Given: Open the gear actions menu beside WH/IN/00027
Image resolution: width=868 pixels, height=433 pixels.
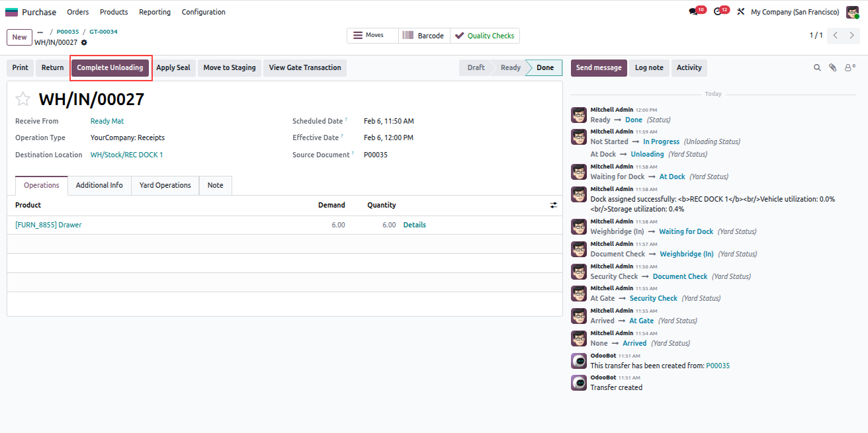Looking at the screenshot, I should [x=84, y=42].
